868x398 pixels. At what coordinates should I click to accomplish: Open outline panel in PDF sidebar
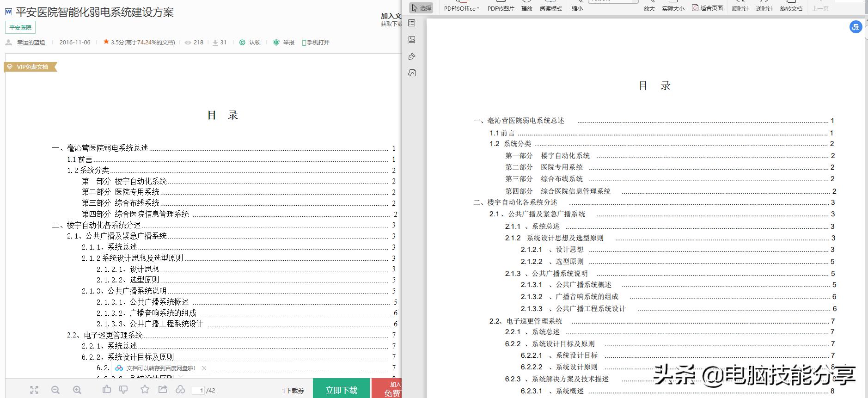(412, 23)
